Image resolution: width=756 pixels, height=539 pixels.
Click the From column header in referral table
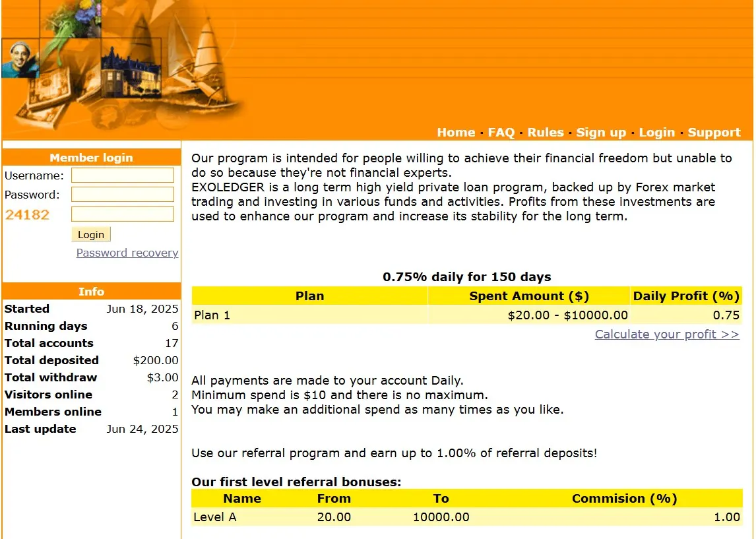pyautogui.click(x=334, y=499)
